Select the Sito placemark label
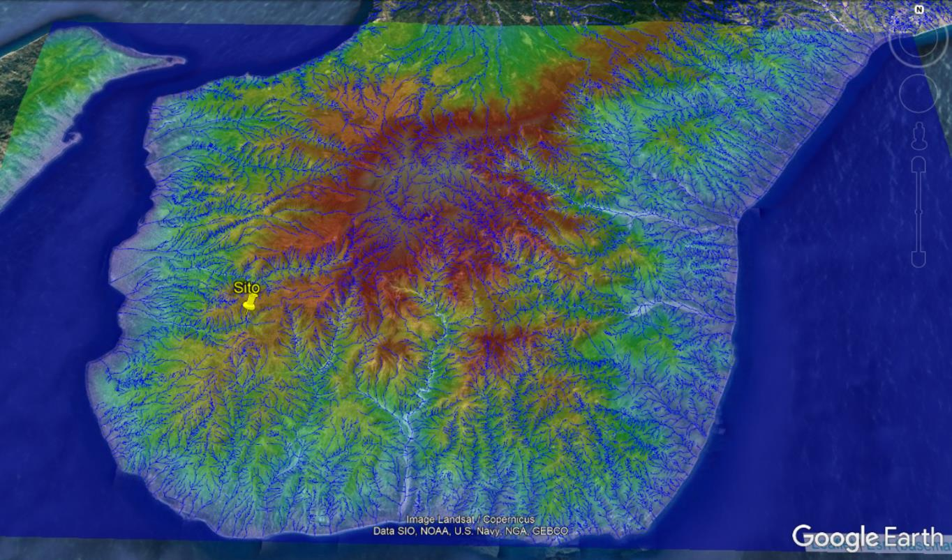 point(246,287)
